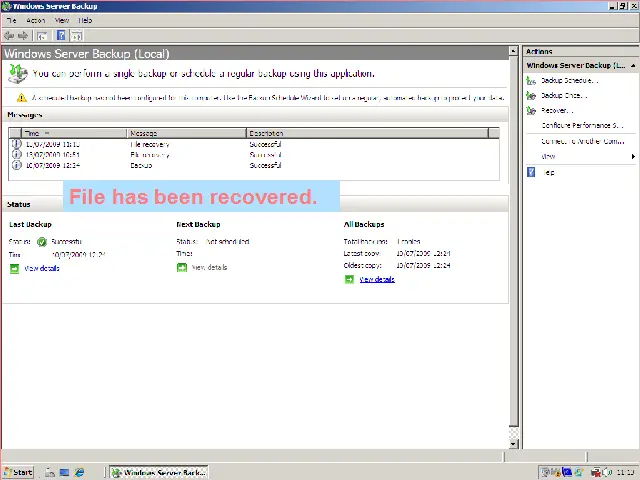Click View details under All Backups
Screen dimensions: 640x480
[377, 279]
